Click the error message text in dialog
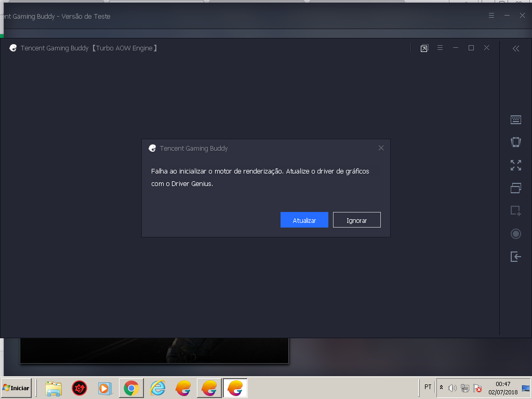532x399 pixels. click(260, 178)
